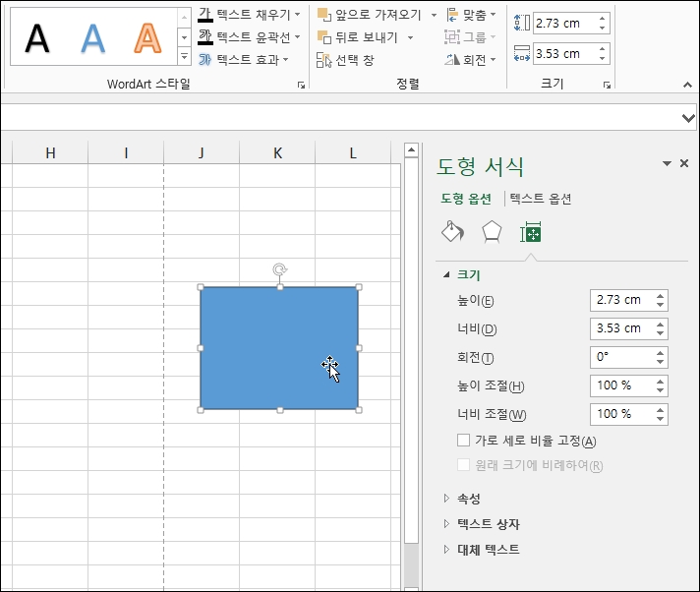Screen dimensions: 700x592
Task: Click the ribbon shape height field 2.73 cm
Action: (564, 23)
